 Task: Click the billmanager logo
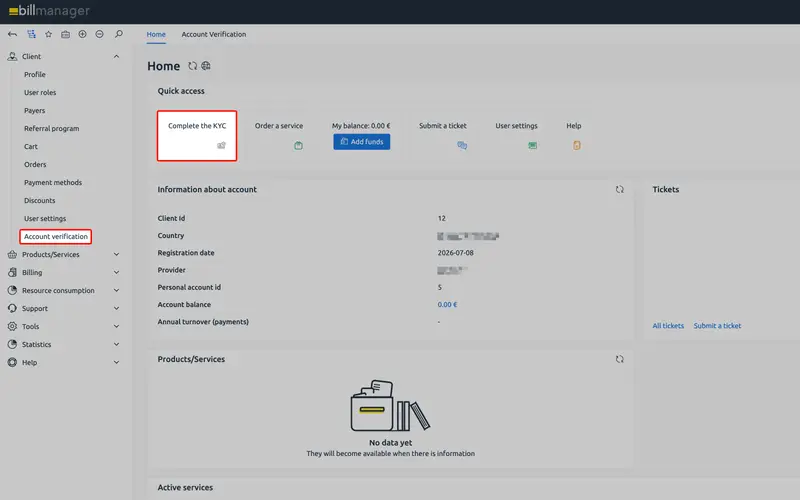click(x=49, y=11)
